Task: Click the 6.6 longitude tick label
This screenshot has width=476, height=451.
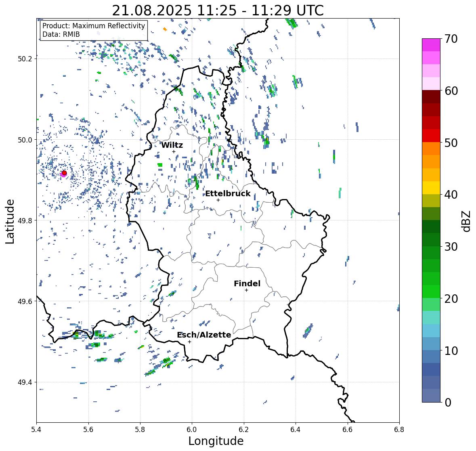Action: point(347,430)
